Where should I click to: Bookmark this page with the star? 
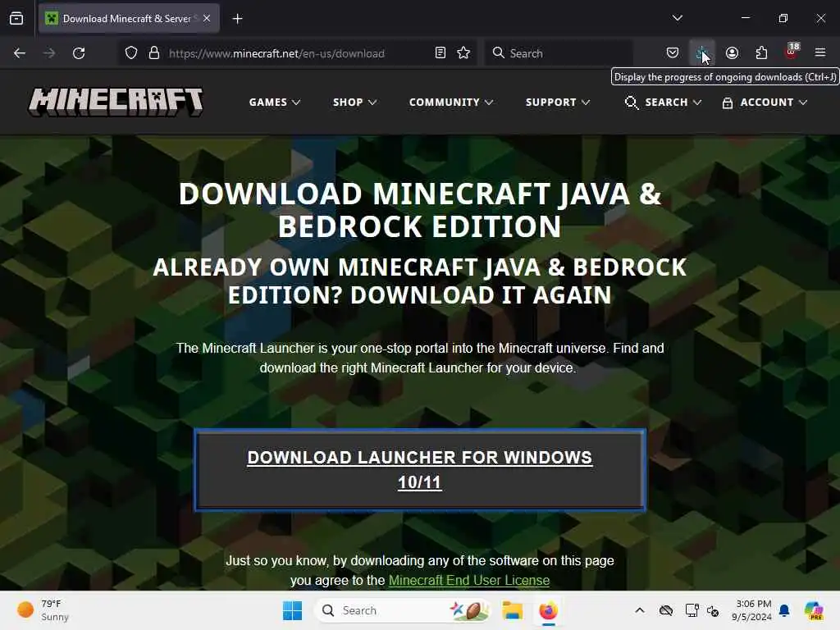(x=464, y=52)
